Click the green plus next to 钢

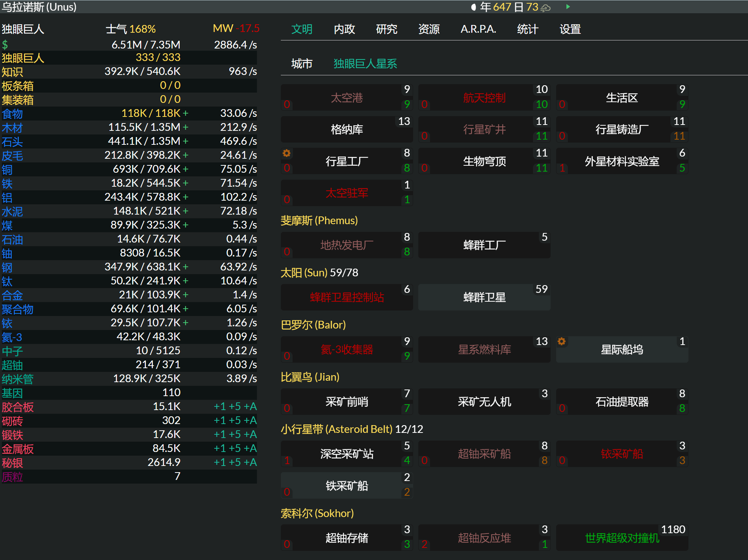click(x=186, y=267)
